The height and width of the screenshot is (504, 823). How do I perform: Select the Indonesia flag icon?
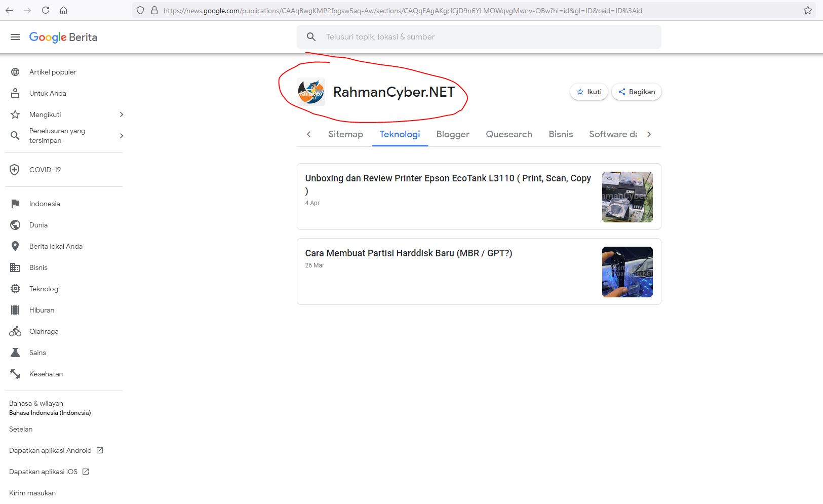click(x=15, y=204)
